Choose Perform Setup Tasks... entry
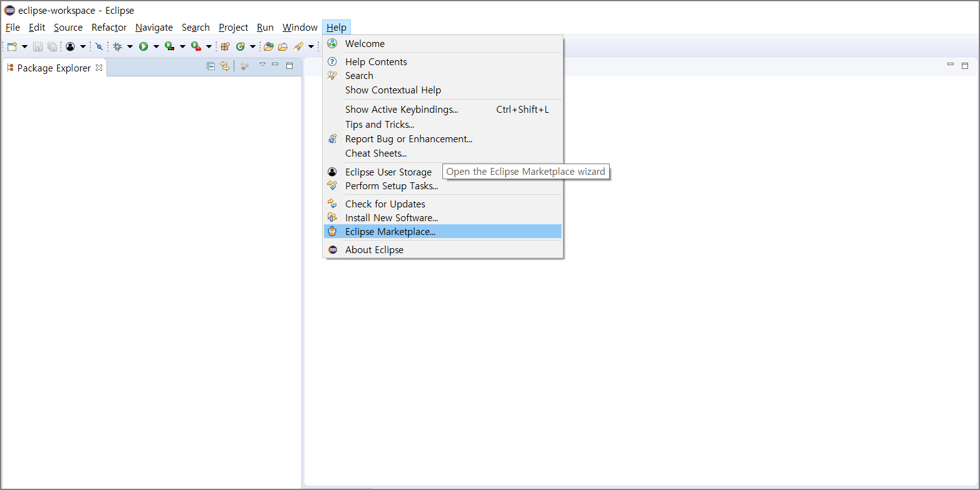Image resolution: width=980 pixels, height=490 pixels. 443,186
